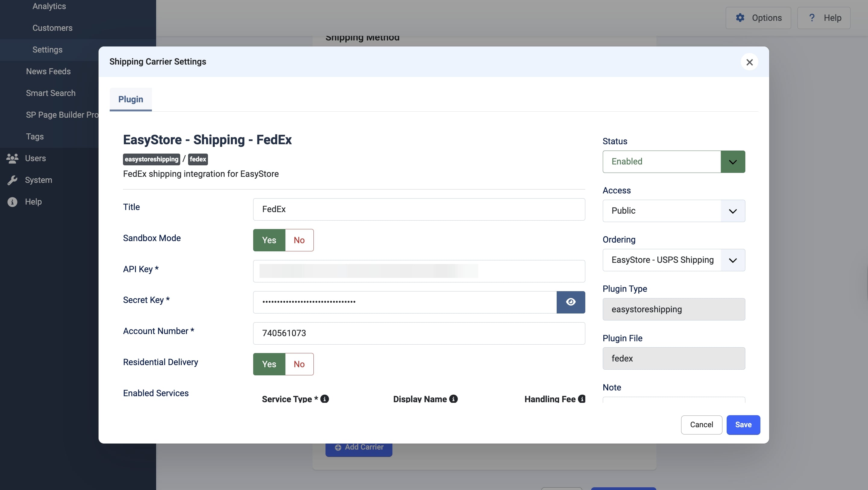Click the Account Number input field
868x490 pixels.
[419, 333]
